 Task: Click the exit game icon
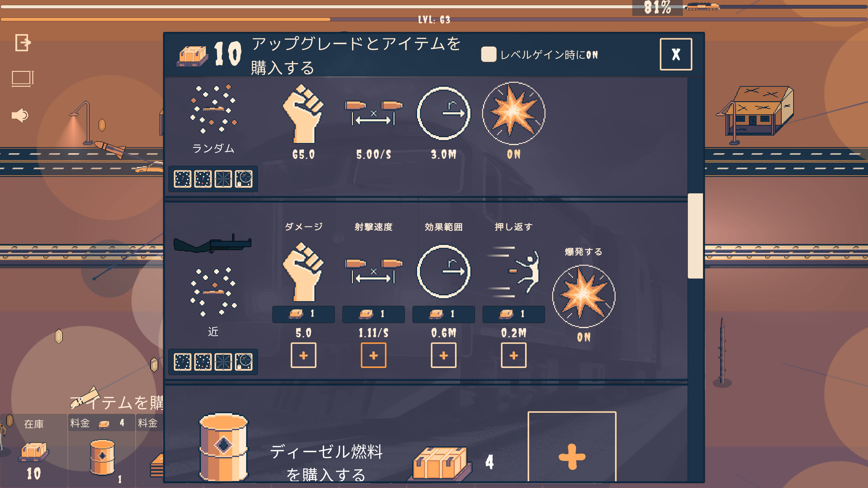23,42
